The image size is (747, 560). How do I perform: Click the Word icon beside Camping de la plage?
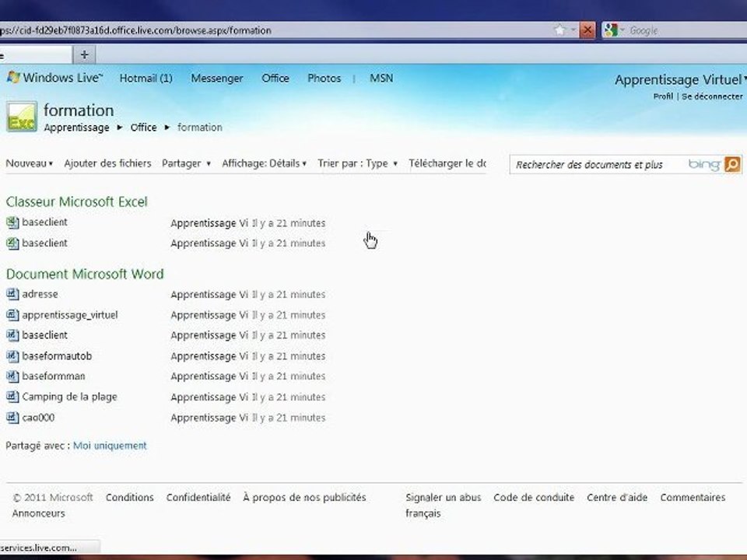pyautogui.click(x=12, y=397)
